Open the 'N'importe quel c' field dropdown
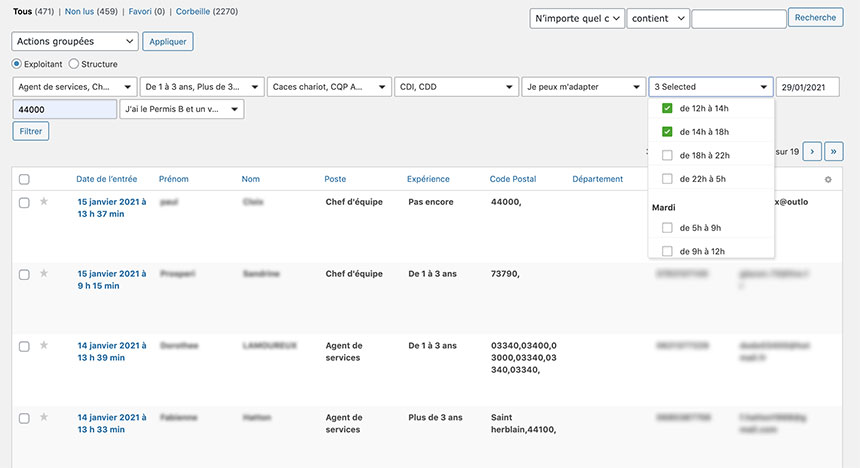860x468 pixels. 577,18
